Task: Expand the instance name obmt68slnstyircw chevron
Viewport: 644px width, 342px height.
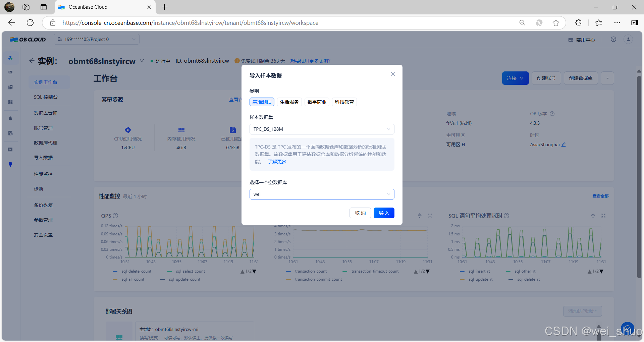Action: tap(142, 61)
